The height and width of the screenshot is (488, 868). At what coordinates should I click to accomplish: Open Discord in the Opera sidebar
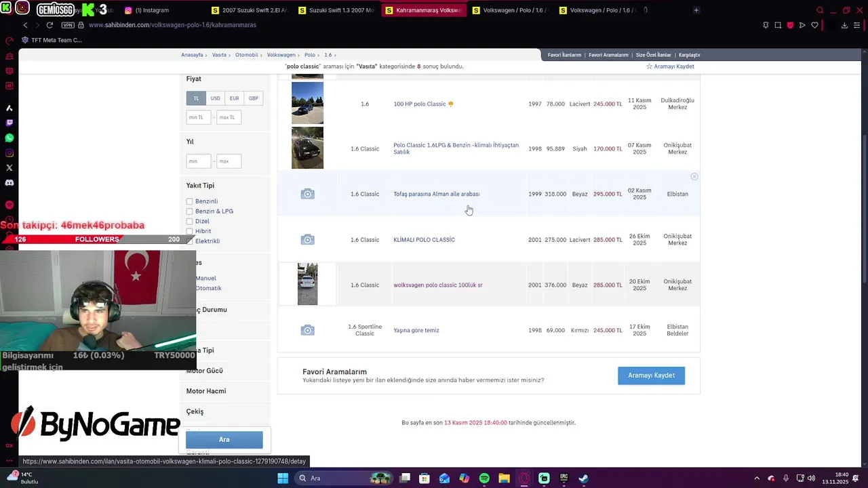(9, 182)
